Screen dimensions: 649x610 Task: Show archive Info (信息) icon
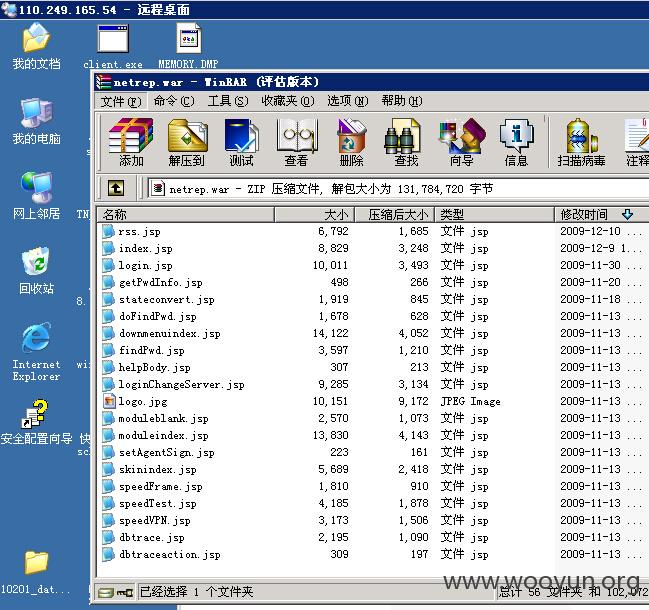516,142
